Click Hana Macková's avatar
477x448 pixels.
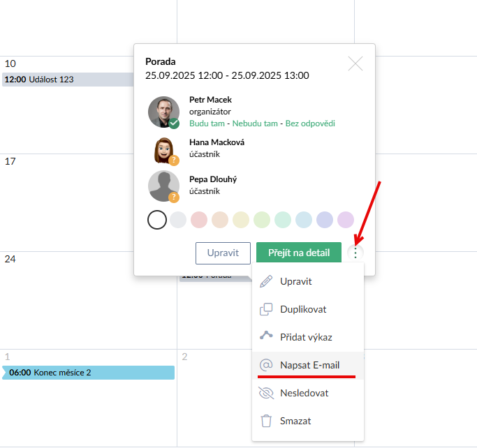click(x=163, y=149)
